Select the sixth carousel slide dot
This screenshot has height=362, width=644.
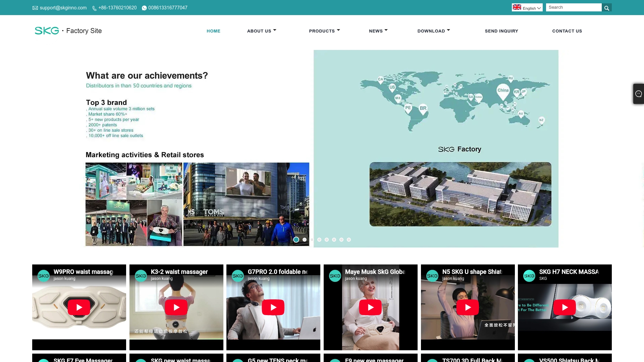tap(334, 240)
